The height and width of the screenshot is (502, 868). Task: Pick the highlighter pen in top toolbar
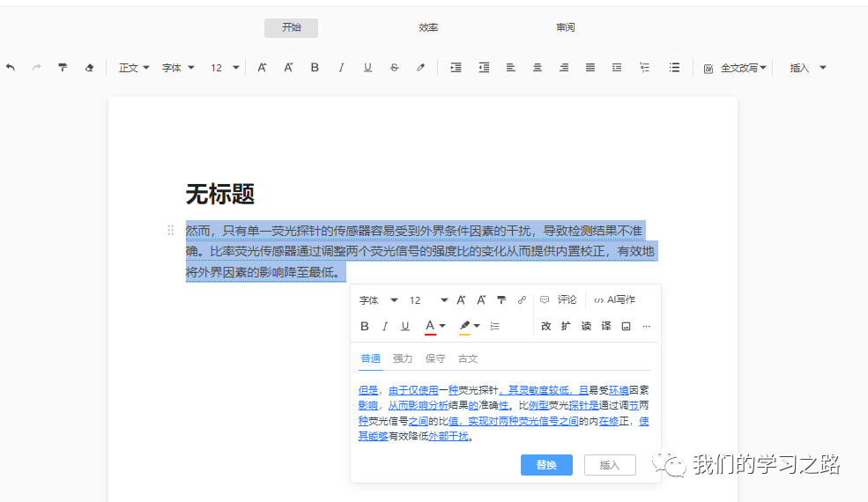coord(420,68)
